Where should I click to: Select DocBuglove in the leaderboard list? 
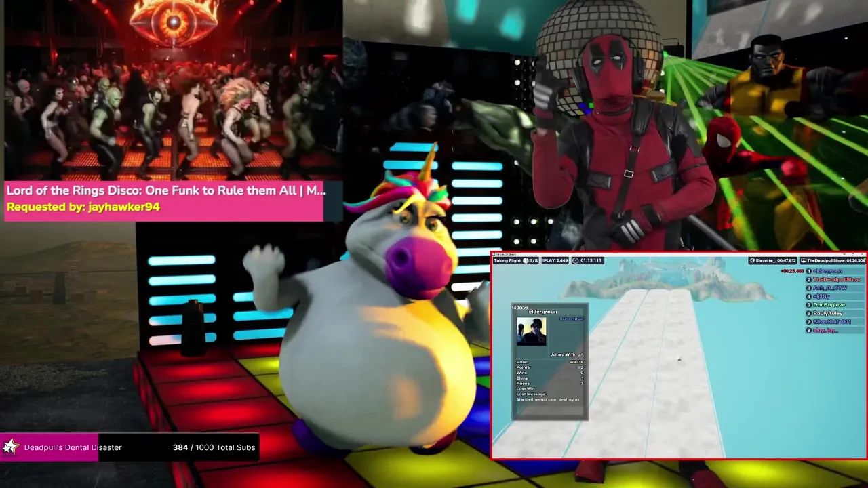point(829,305)
